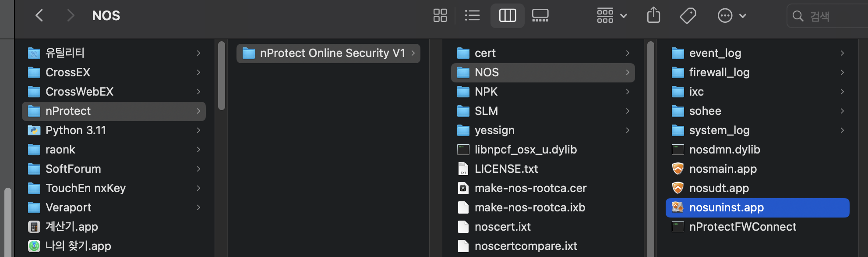The height and width of the screenshot is (257, 868).
Task: Select the NPK folder
Action: click(543, 92)
